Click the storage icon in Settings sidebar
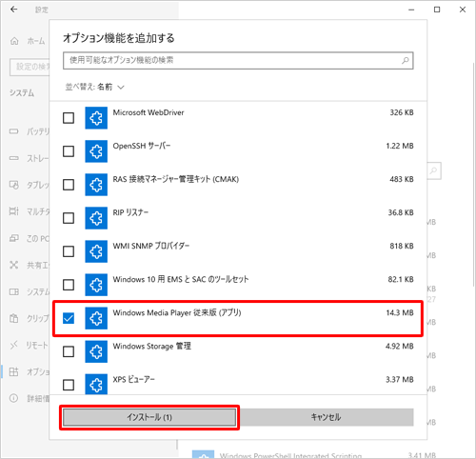 [x=13, y=158]
